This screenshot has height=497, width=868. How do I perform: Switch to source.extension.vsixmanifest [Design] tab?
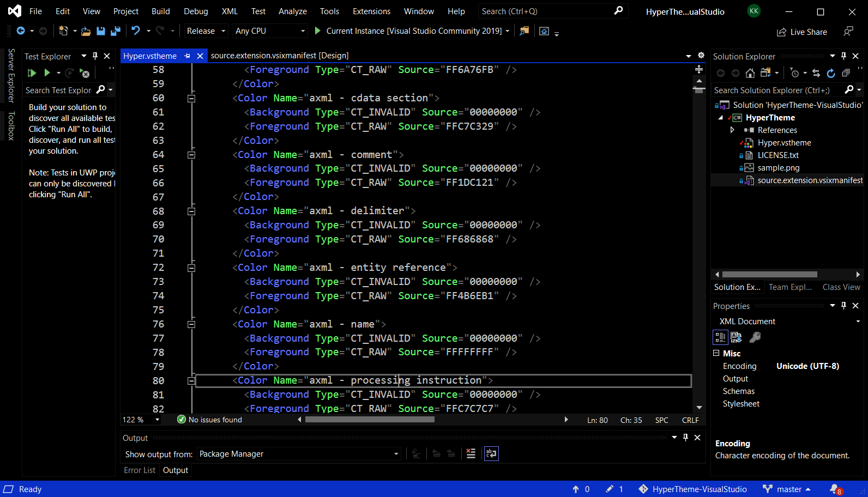[x=280, y=56]
